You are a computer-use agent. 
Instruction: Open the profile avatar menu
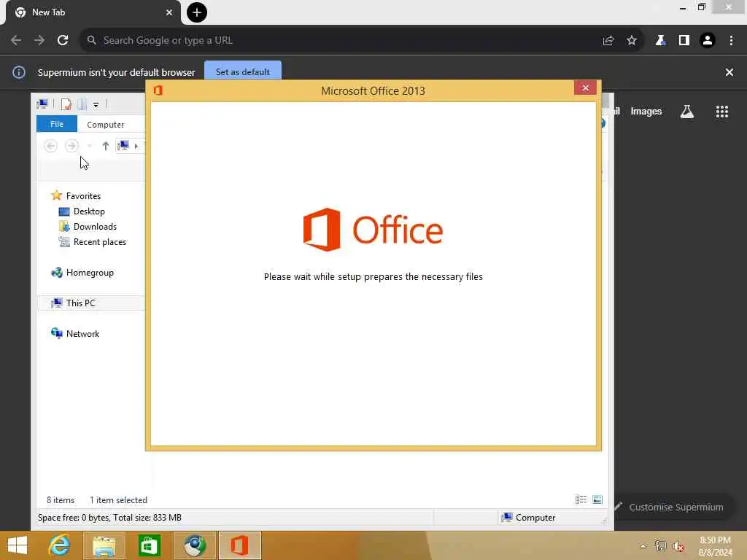point(708,41)
